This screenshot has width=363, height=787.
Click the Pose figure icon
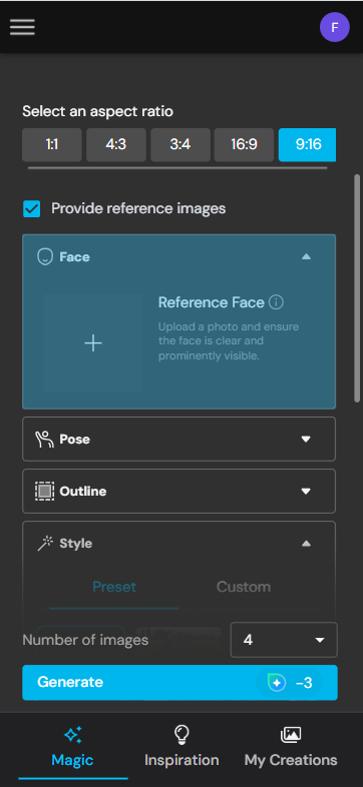[44, 439]
